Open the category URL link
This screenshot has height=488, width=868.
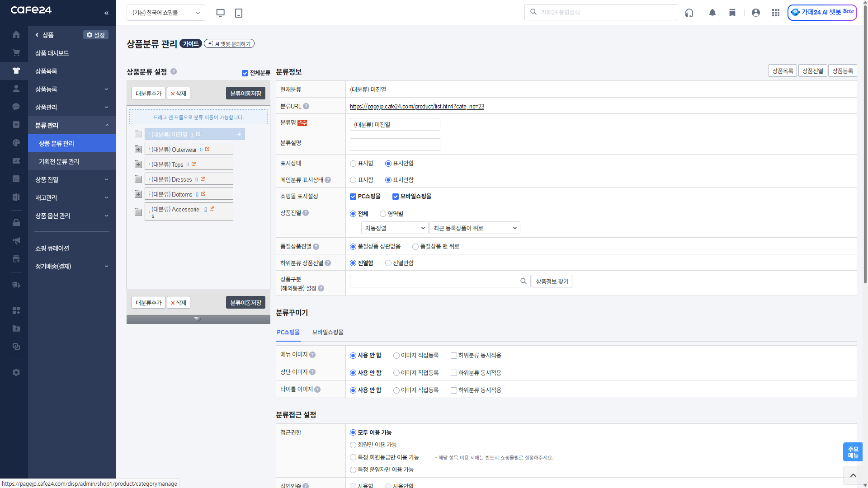pyautogui.click(x=417, y=107)
